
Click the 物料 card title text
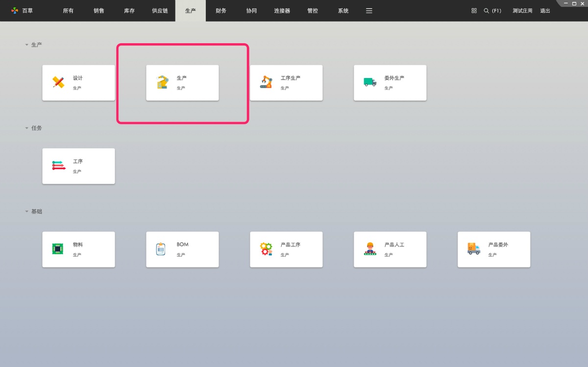click(78, 244)
